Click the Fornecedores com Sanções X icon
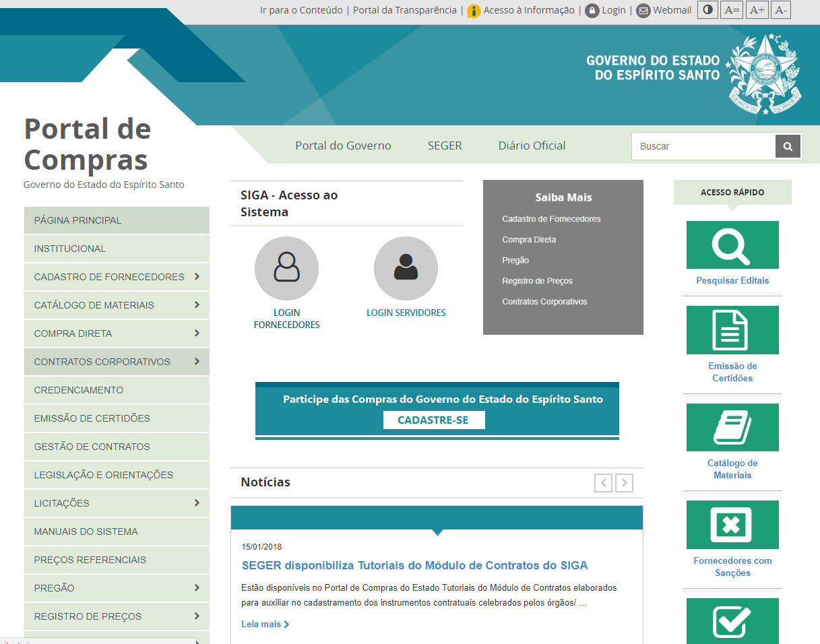 (x=732, y=525)
